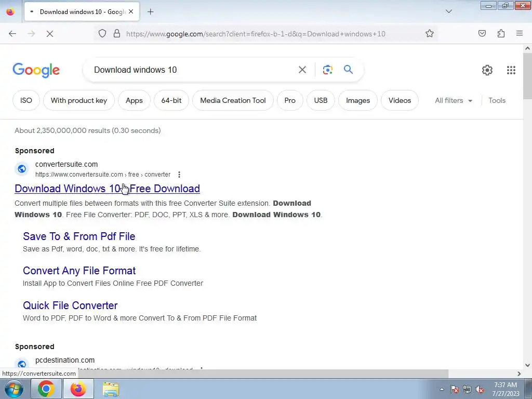The width and height of the screenshot is (532, 399).
Task: Search by image with Google Lens icon
Action: click(327, 70)
